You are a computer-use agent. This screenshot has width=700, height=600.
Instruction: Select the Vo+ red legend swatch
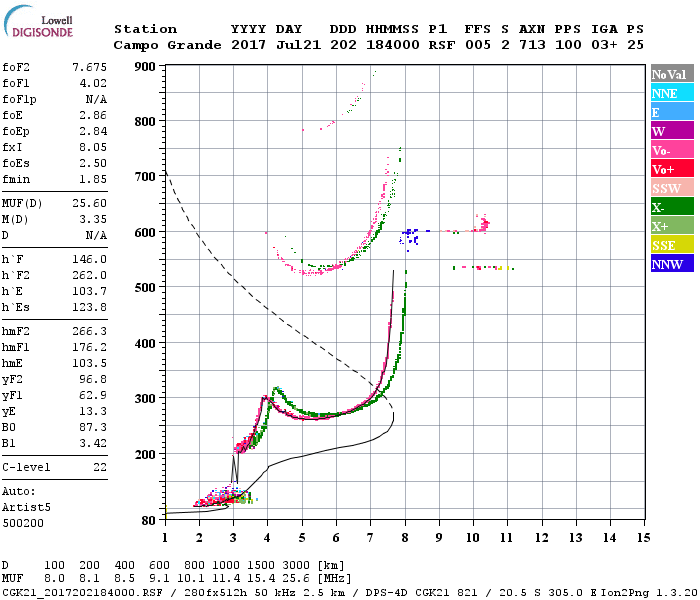point(672,169)
